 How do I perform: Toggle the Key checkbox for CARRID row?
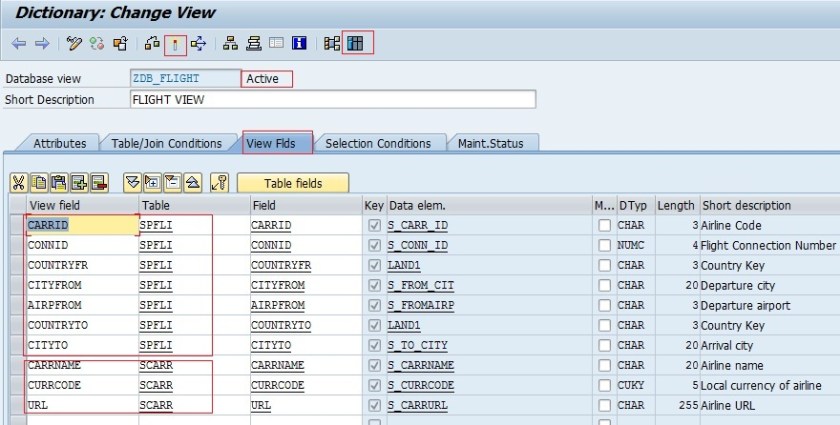click(x=374, y=226)
